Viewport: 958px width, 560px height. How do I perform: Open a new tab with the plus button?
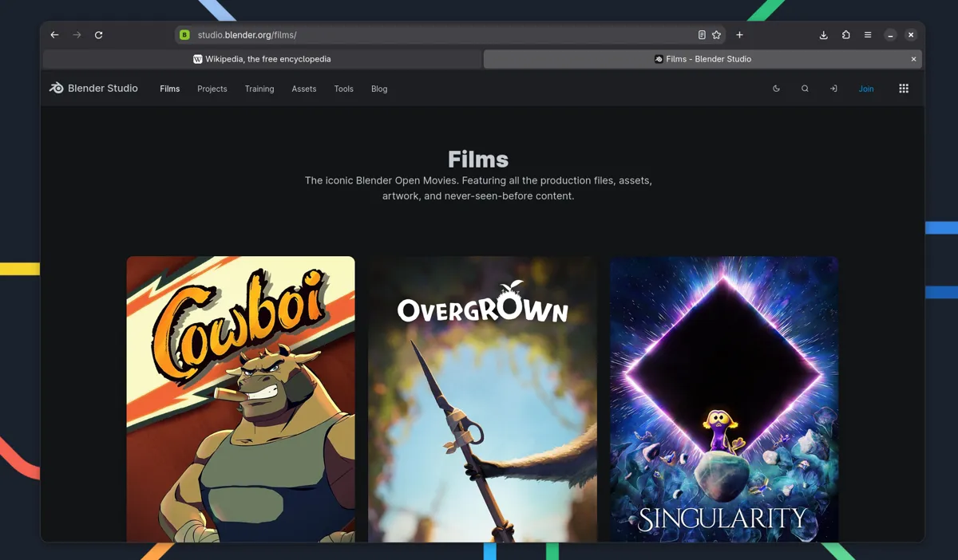coord(739,35)
